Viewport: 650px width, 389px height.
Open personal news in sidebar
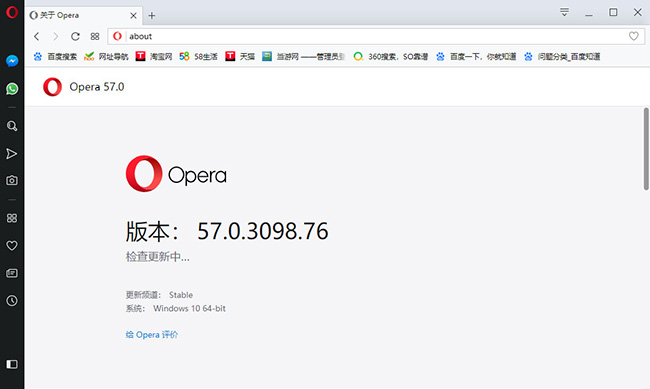[x=12, y=273]
